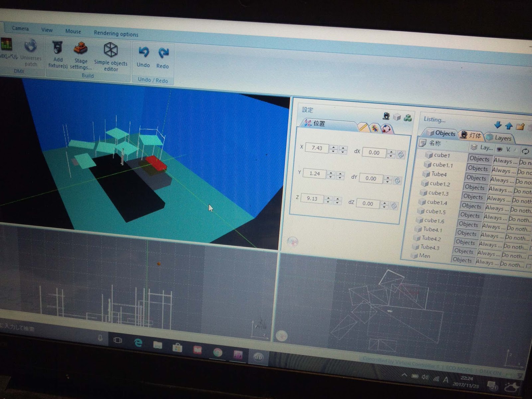This screenshot has width=532, height=399.
Task: Reset the dZ offset with its circular button
Action: click(x=394, y=206)
